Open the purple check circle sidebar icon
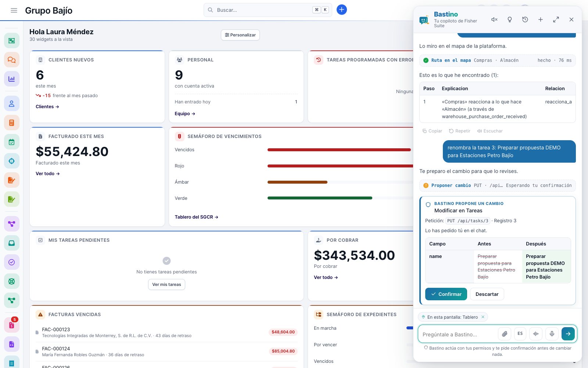 tap(12, 262)
